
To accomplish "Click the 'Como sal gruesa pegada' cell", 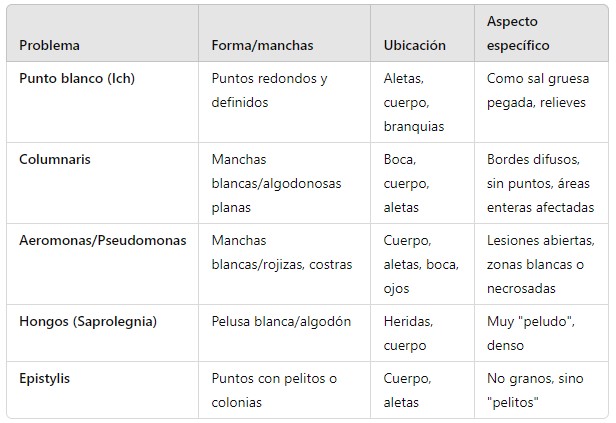I will [538, 90].
